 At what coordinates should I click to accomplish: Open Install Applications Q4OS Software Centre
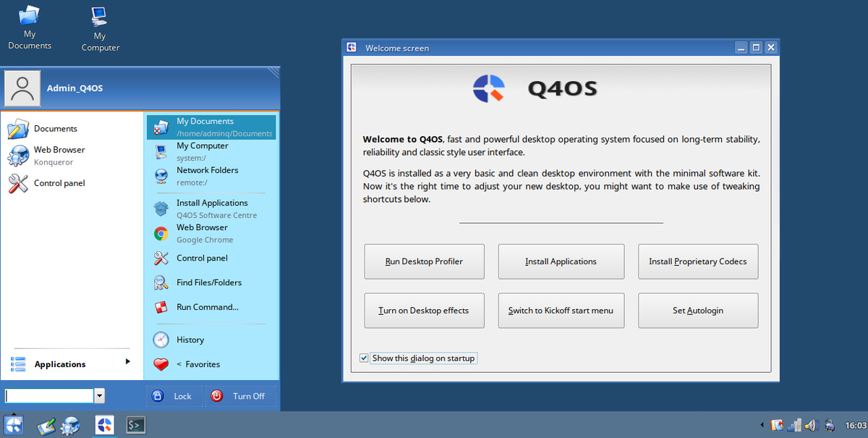click(x=211, y=209)
